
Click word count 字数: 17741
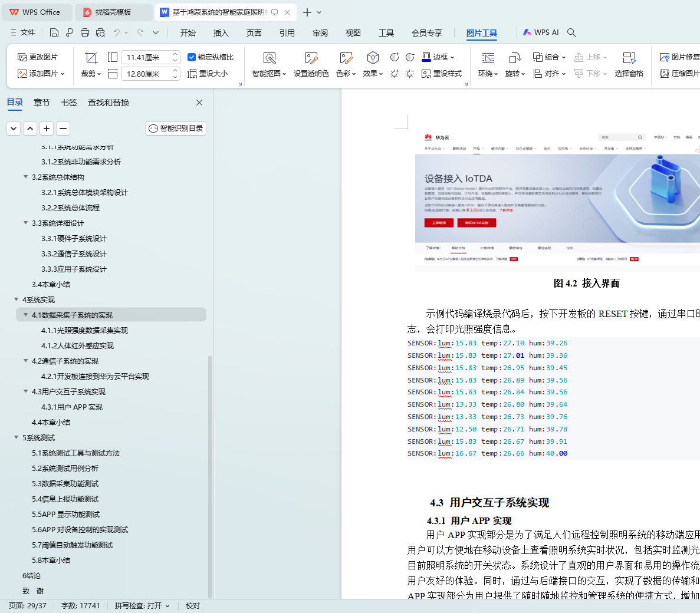coord(80,605)
